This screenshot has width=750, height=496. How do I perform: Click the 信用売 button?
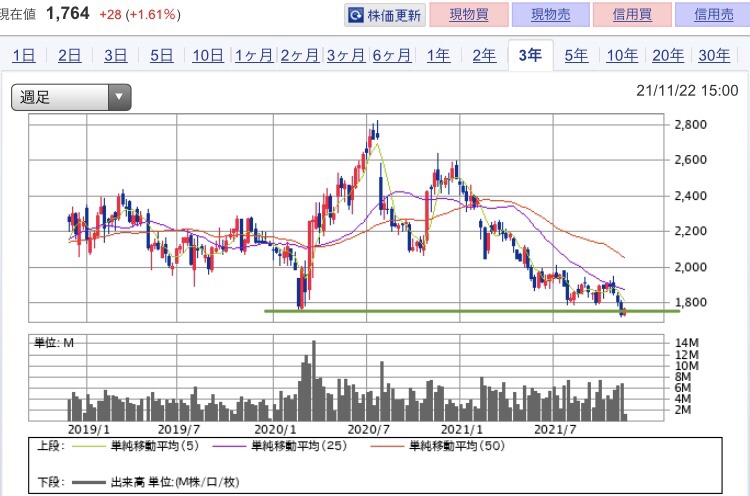[x=713, y=14]
